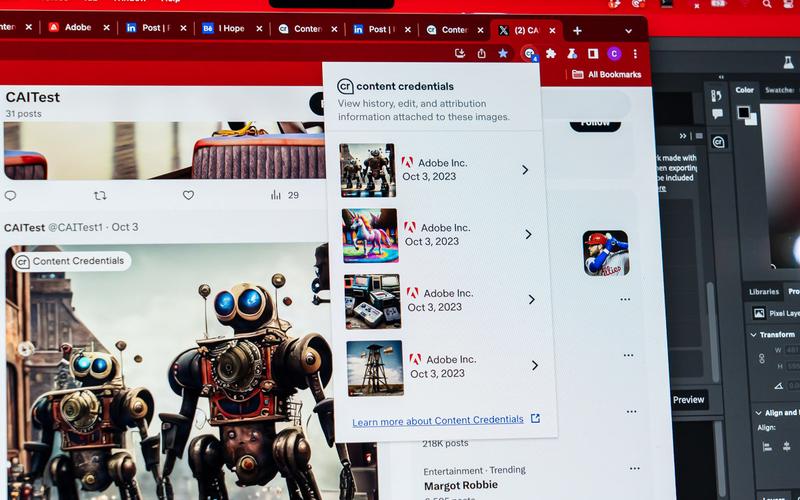Open the @CAITest1 handle on the post
The image size is (800, 500).
click(76, 227)
